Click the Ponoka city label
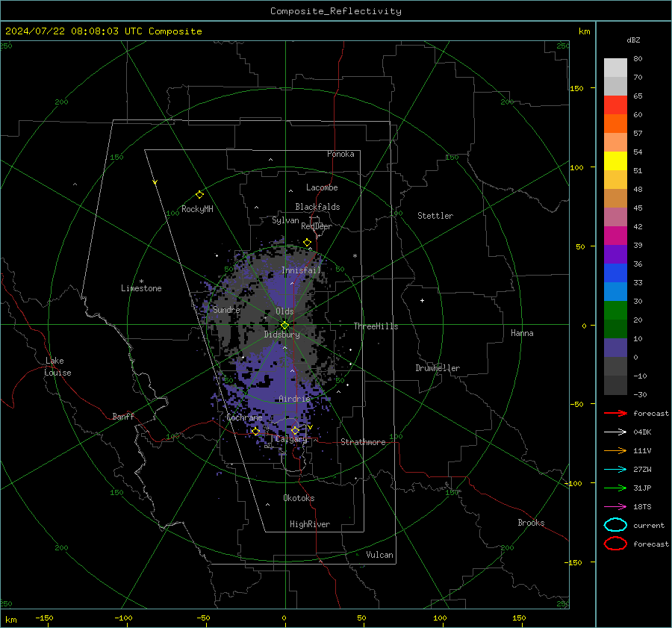 click(340, 154)
